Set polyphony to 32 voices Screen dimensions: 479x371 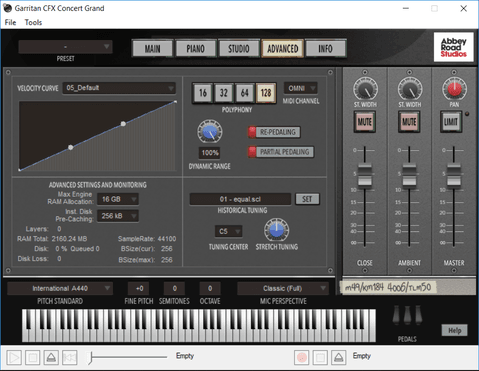tap(224, 93)
